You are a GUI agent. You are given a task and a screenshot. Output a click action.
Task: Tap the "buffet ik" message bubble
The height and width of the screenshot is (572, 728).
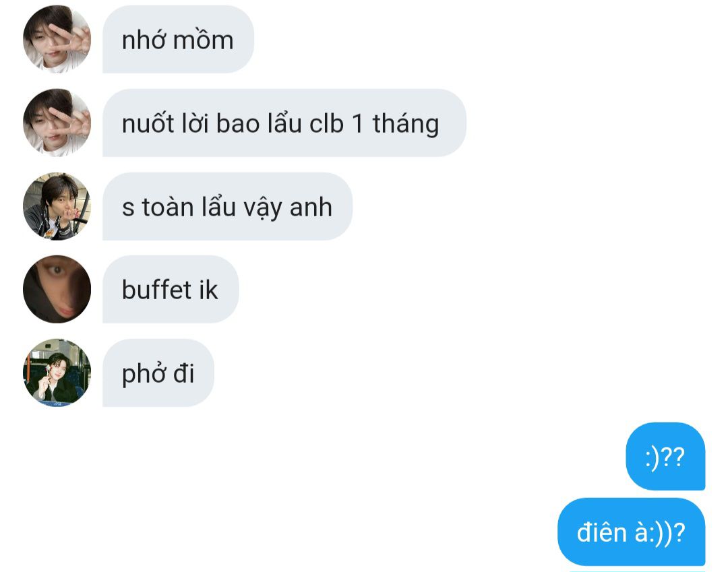(171, 289)
